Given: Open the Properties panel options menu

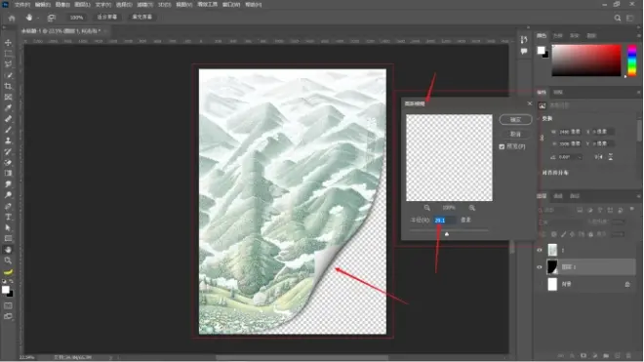Looking at the screenshot, I should click(x=639, y=93).
